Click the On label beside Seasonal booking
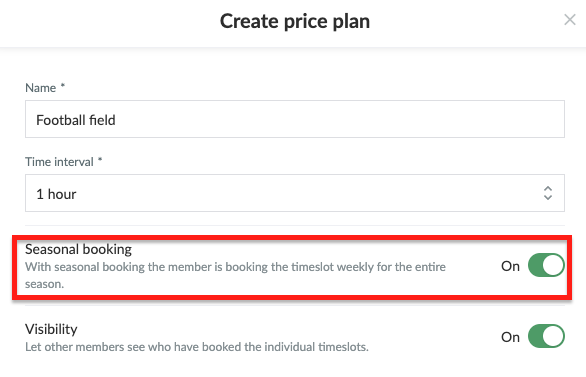The width and height of the screenshot is (586, 377). pos(510,266)
